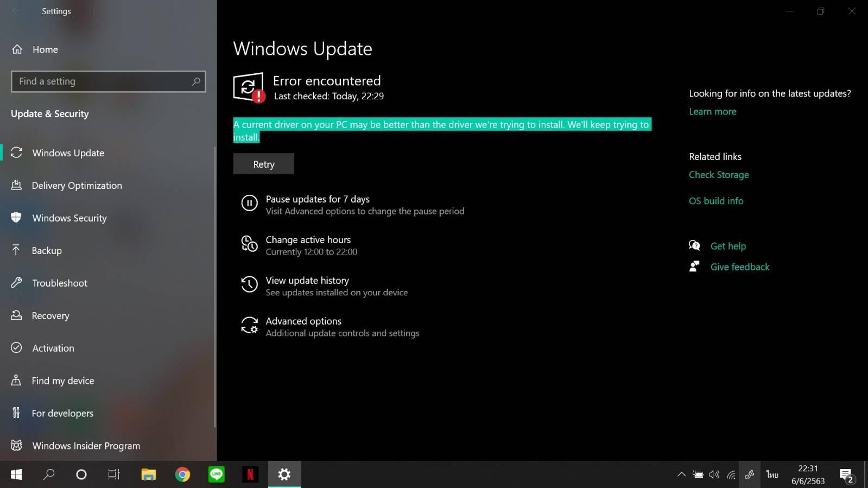Click the Give feedback person icon
Viewport: 868px width, 488px height.
click(x=694, y=266)
